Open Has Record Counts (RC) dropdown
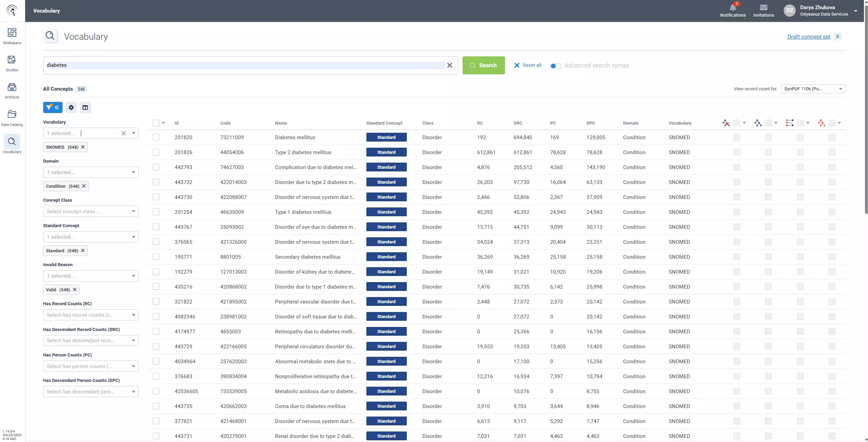 tap(91, 315)
